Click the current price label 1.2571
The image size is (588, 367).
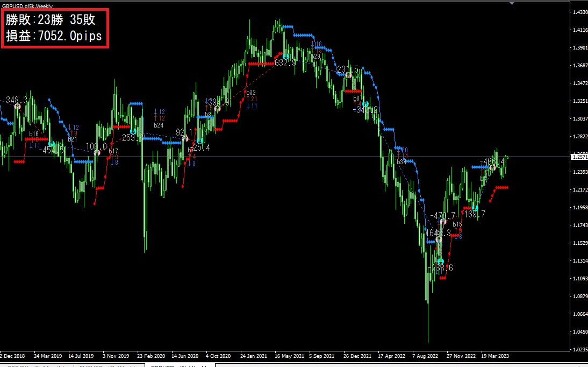pyautogui.click(x=580, y=157)
